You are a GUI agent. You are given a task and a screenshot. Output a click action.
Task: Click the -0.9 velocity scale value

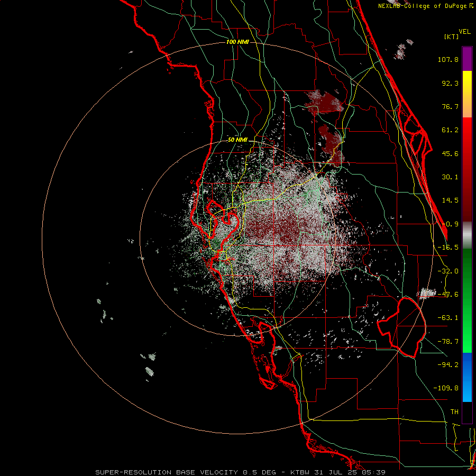coord(450,224)
